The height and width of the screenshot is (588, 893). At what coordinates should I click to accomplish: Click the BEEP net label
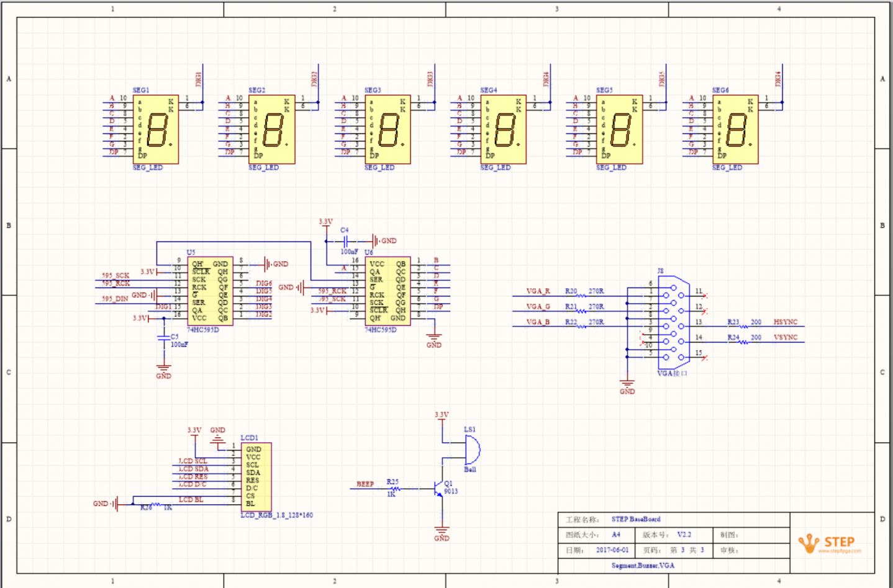click(365, 484)
